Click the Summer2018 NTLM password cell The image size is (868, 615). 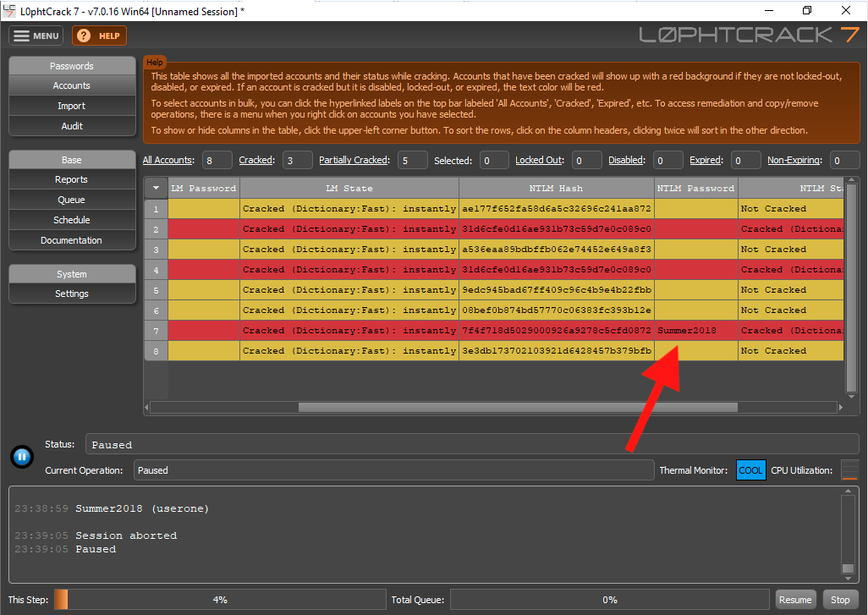[x=696, y=331]
